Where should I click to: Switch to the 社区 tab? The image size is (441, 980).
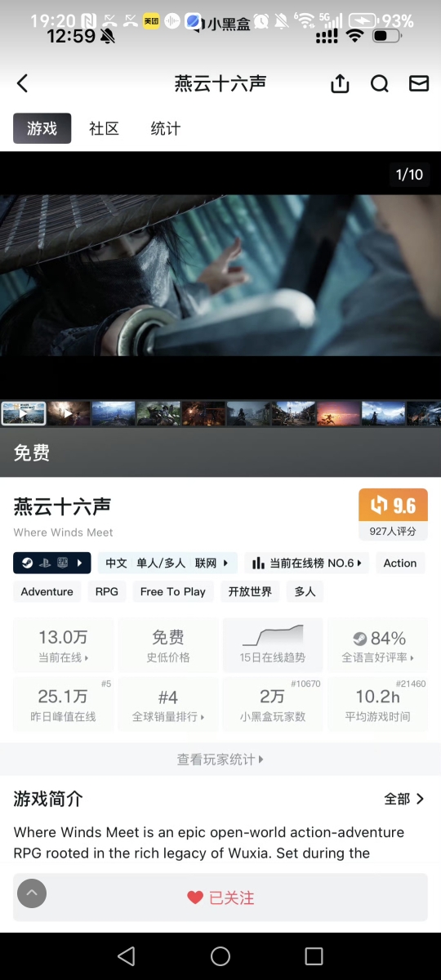(105, 128)
